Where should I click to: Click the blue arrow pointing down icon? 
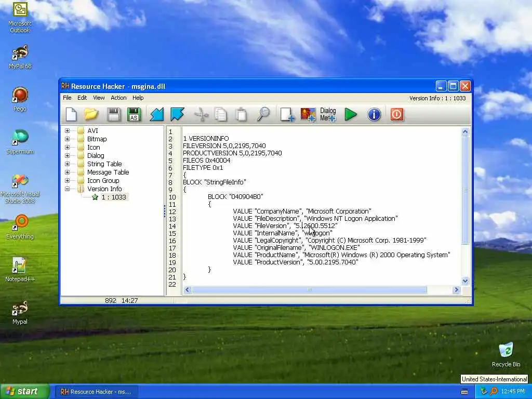pos(178,114)
